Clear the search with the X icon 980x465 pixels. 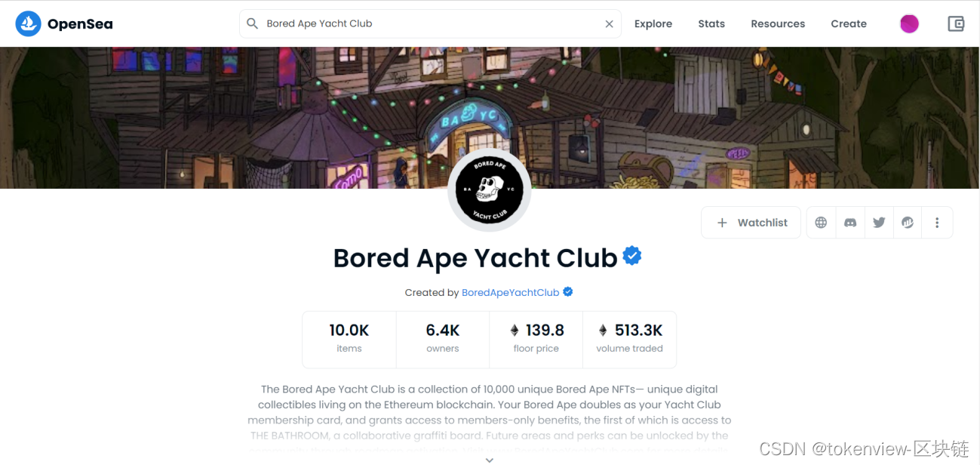609,24
